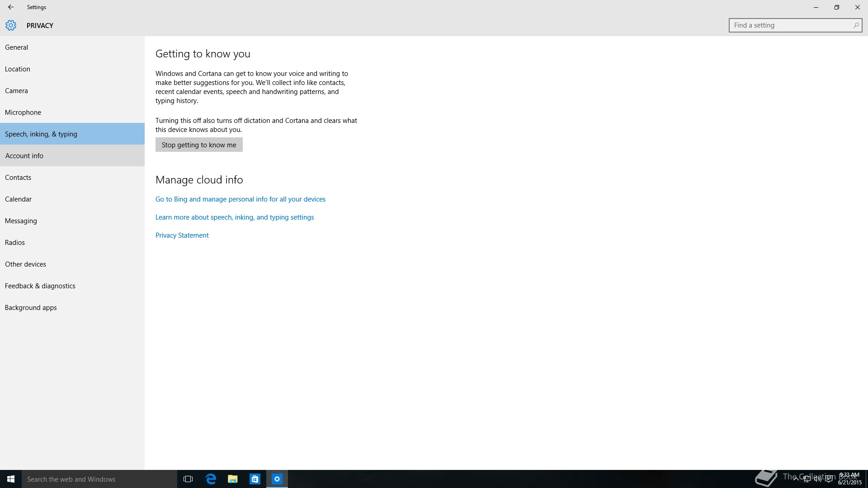This screenshot has width=868, height=488.
Task: Restore down the Settings window
Action: point(837,7)
